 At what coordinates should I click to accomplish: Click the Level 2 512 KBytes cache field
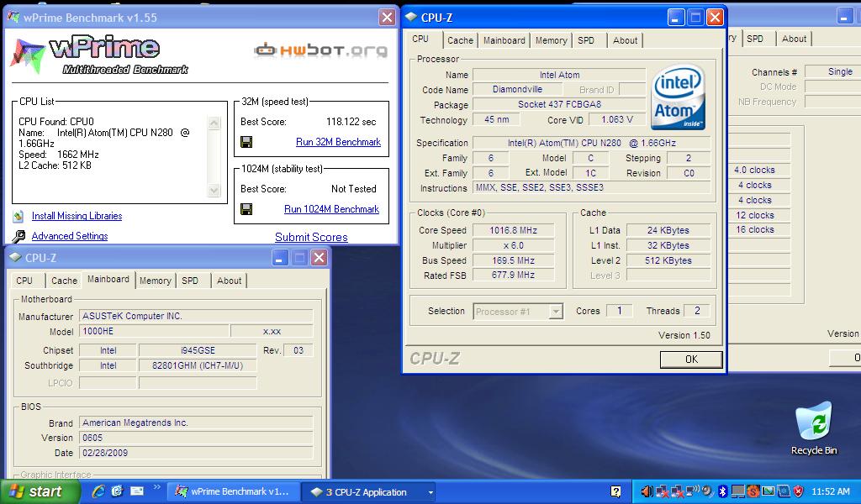click(x=668, y=260)
